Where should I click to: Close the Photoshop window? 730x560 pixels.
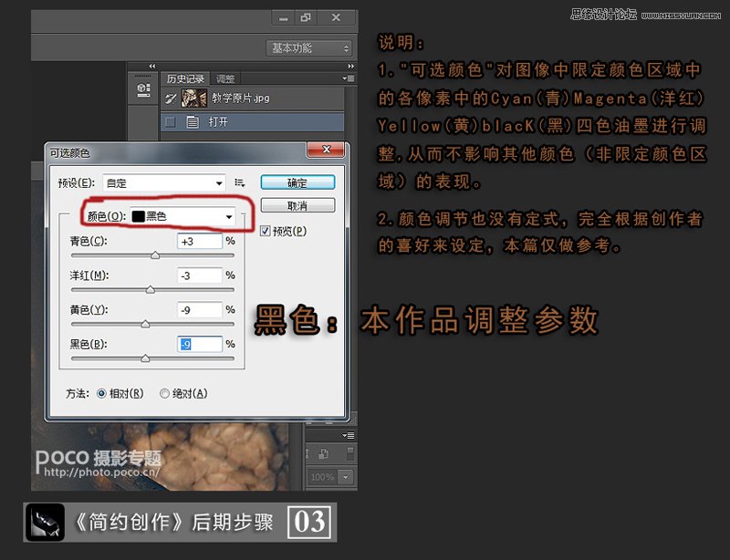click(336, 18)
